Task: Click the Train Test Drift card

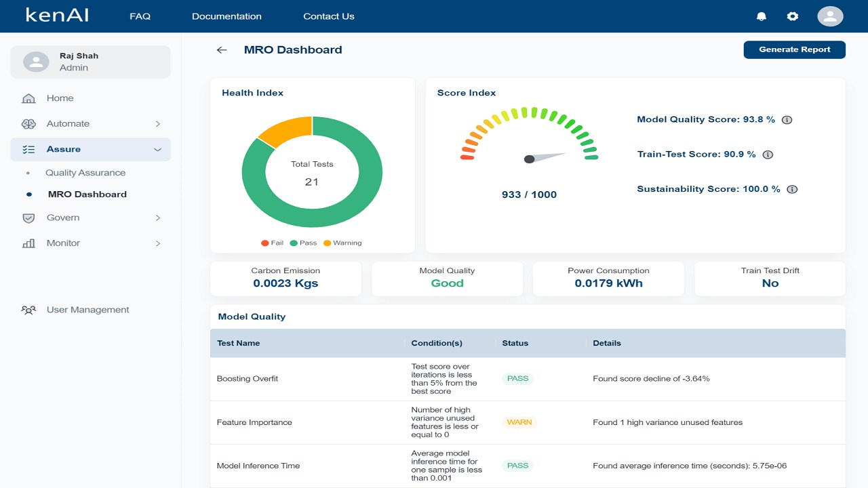Action: coord(770,279)
